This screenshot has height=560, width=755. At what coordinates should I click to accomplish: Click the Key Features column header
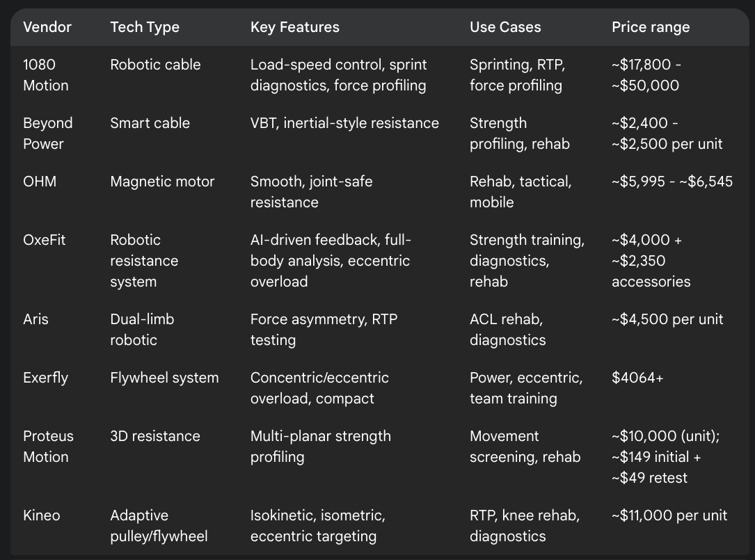[294, 27]
